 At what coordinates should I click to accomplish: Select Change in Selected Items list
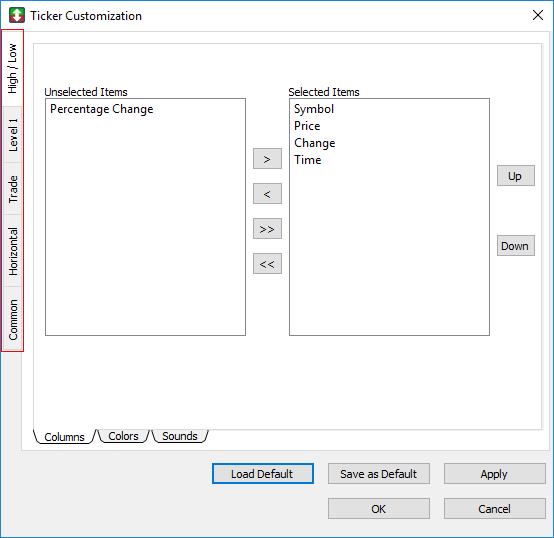pos(314,143)
